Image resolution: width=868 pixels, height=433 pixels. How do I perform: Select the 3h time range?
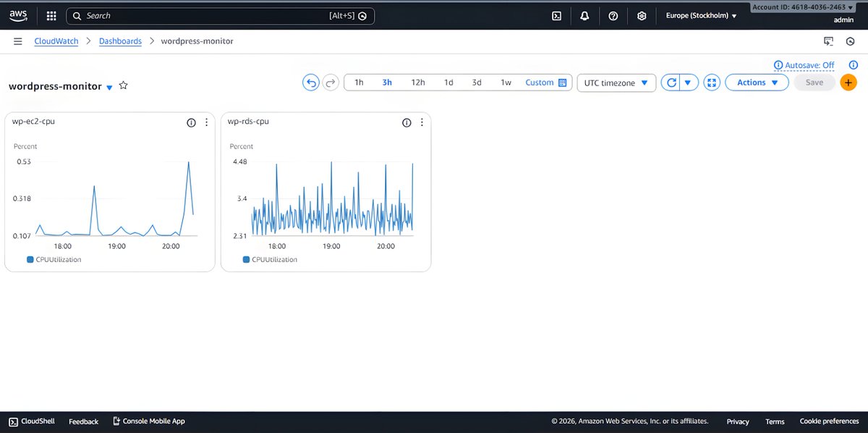point(387,83)
